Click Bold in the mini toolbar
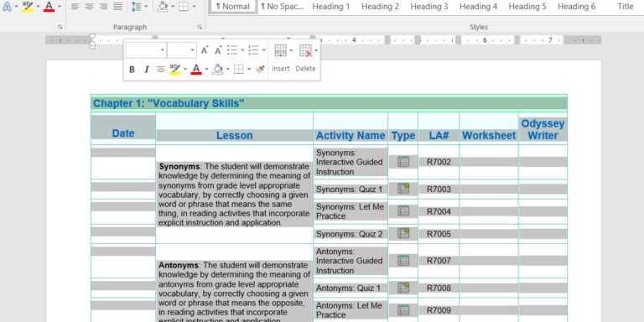 click(x=132, y=70)
